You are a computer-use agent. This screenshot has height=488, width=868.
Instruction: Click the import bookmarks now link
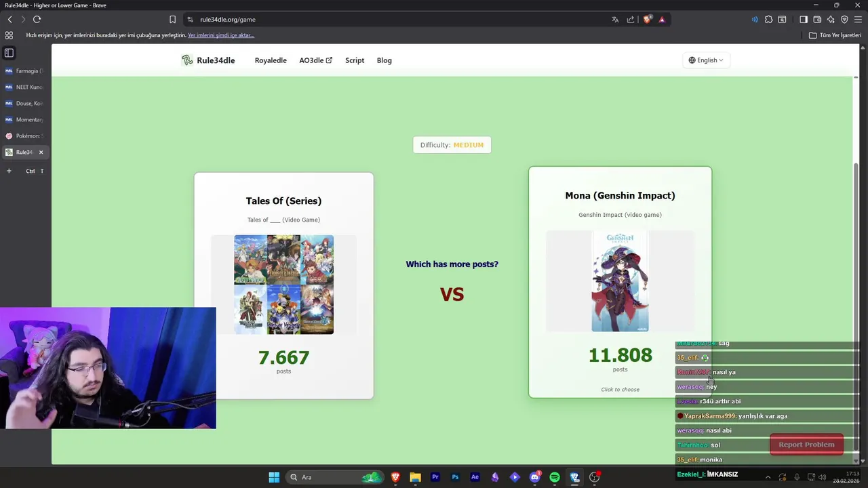pos(221,35)
